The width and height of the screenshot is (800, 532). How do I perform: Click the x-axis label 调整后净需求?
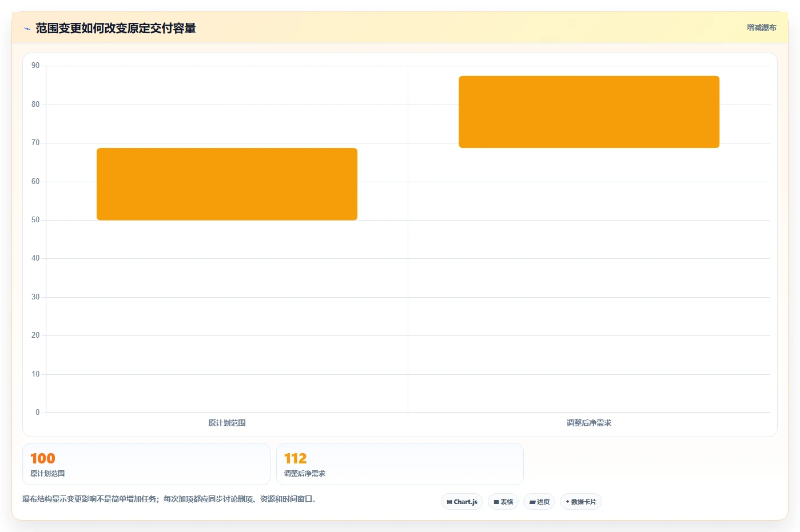coord(589,423)
